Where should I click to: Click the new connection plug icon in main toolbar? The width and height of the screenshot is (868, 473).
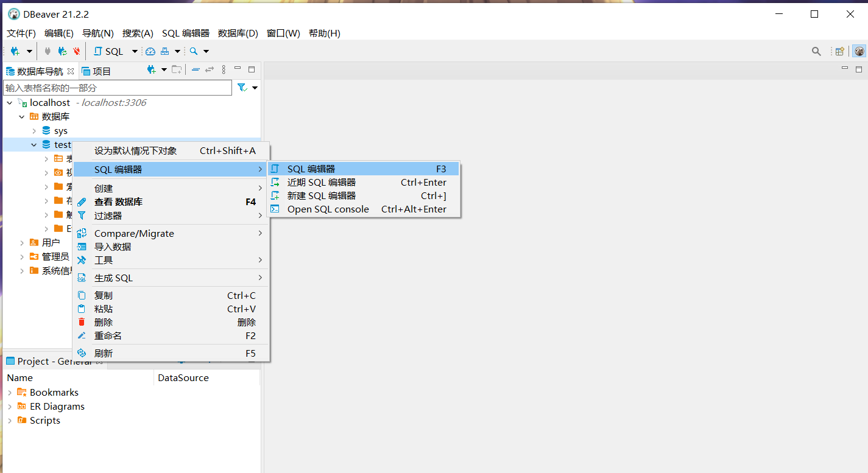click(x=15, y=52)
